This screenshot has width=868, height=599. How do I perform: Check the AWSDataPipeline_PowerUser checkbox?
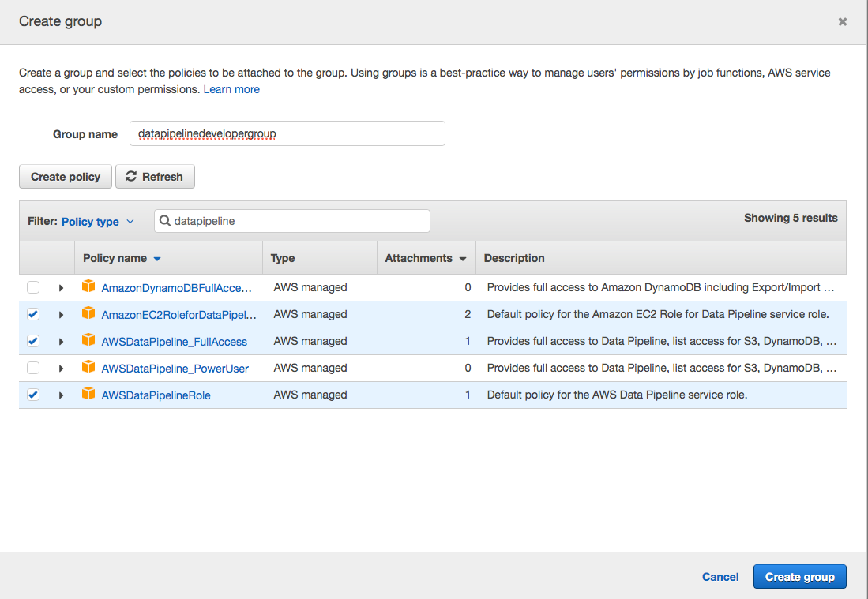tap(33, 367)
